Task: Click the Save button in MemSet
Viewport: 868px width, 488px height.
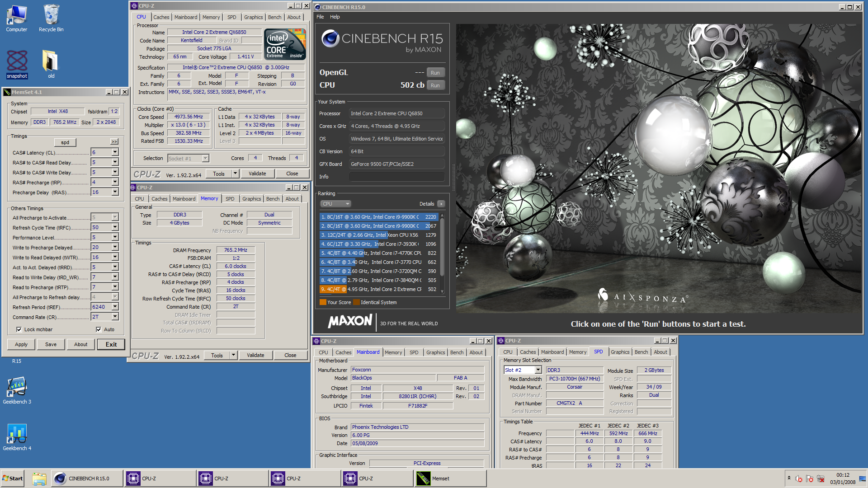Action: [x=51, y=344]
